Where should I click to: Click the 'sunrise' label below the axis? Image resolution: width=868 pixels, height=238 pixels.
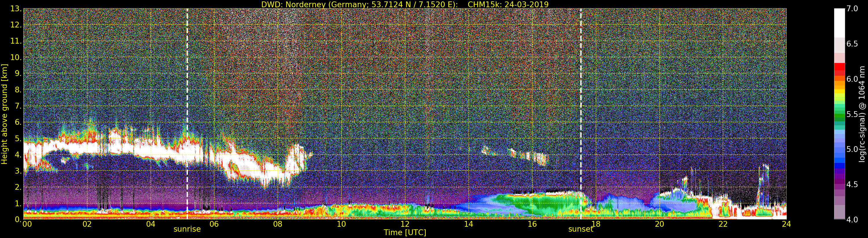(187, 229)
